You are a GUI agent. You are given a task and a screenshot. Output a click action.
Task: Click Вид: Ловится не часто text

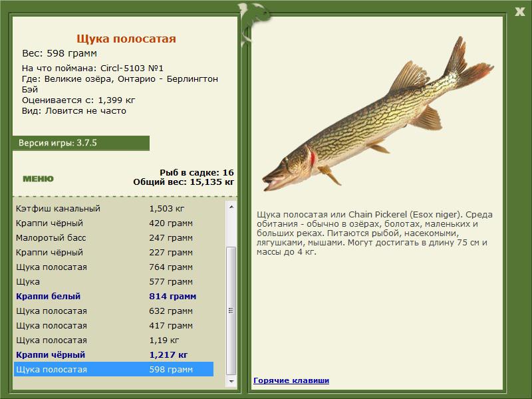74,110
